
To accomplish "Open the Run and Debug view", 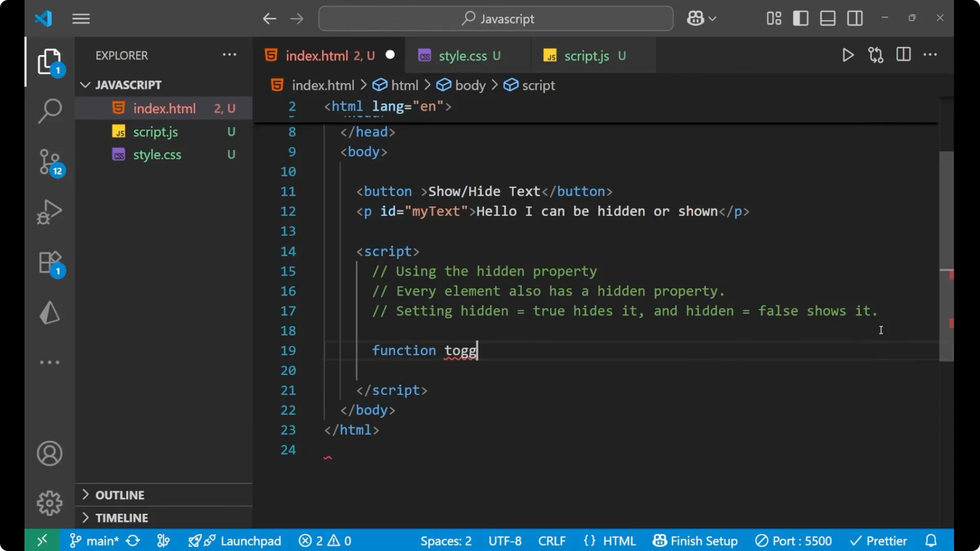I will [x=50, y=212].
